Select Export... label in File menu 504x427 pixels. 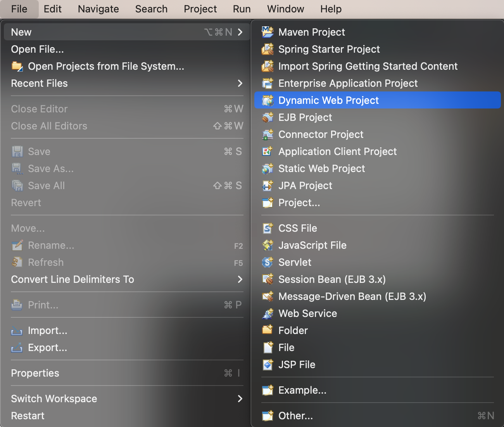coord(48,348)
